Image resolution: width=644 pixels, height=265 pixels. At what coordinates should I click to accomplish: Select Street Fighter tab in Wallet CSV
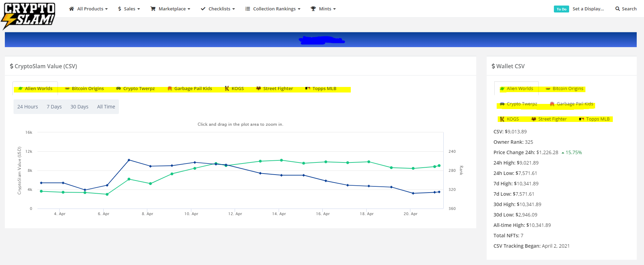click(549, 119)
